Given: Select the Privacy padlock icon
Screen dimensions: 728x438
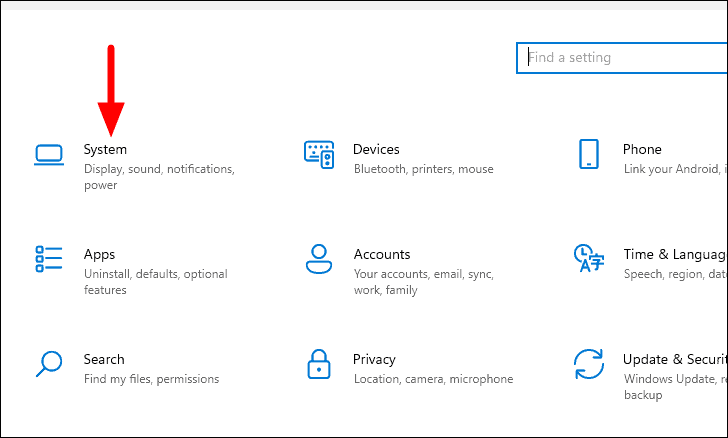Looking at the screenshot, I should pos(318,364).
